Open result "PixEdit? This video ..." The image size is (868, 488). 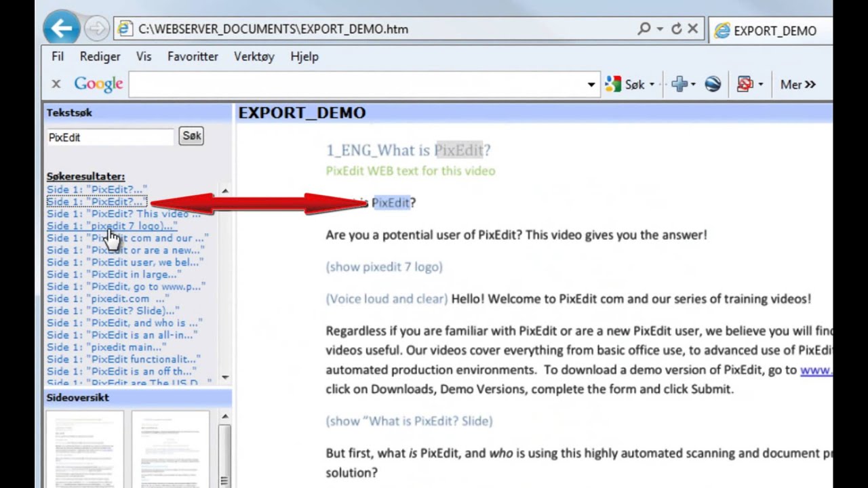pyautogui.click(x=124, y=213)
